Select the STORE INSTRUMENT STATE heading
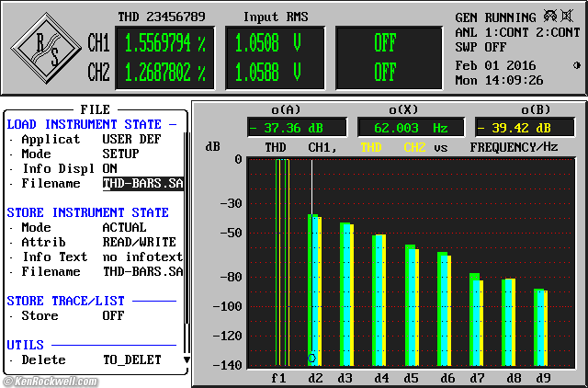This screenshot has width=588, height=388. [88, 212]
